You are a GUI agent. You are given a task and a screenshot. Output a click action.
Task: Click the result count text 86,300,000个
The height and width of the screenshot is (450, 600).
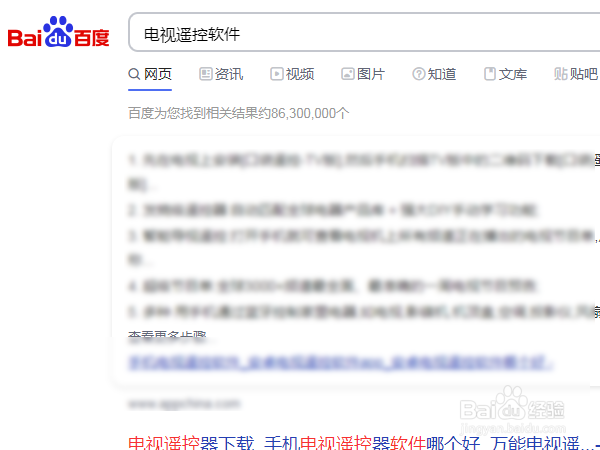pyautogui.click(x=310, y=113)
